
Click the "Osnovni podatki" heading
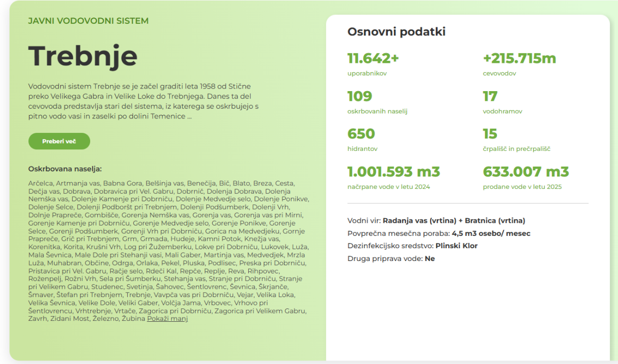point(397,32)
